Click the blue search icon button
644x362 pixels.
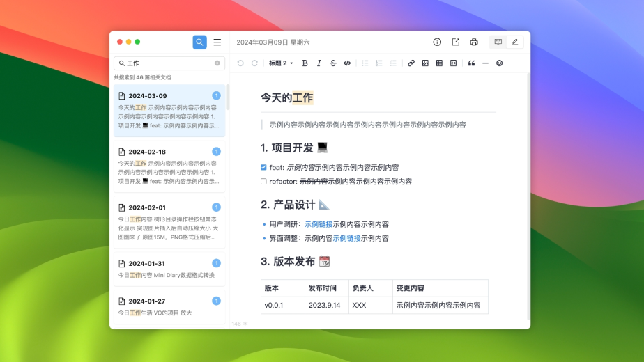199,42
